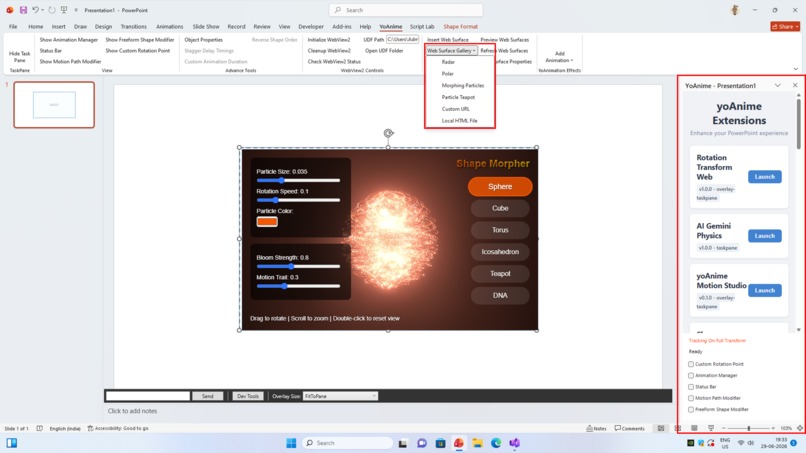Choose Morphing Particles in the gallery menu
806x453 pixels.
point(463,85)
